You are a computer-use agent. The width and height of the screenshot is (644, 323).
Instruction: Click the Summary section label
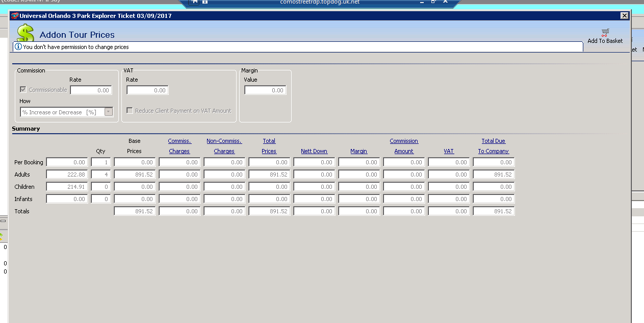tap(26, 129)
